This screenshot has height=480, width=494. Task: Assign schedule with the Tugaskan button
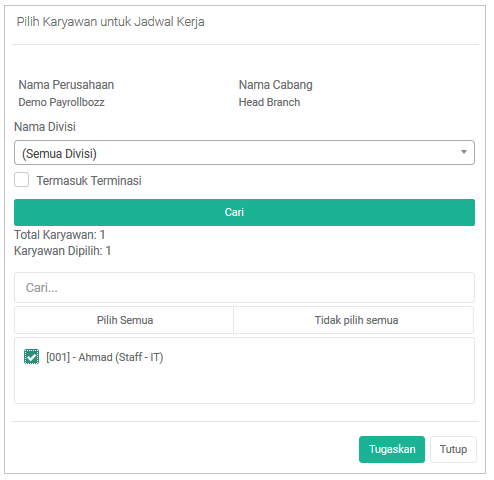point(392,449)
